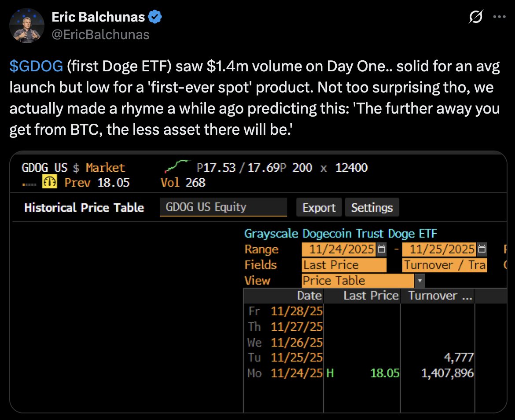Click the GDOG US Equity input field
This screenshot has height=420, width=515.
click(223, 207)
